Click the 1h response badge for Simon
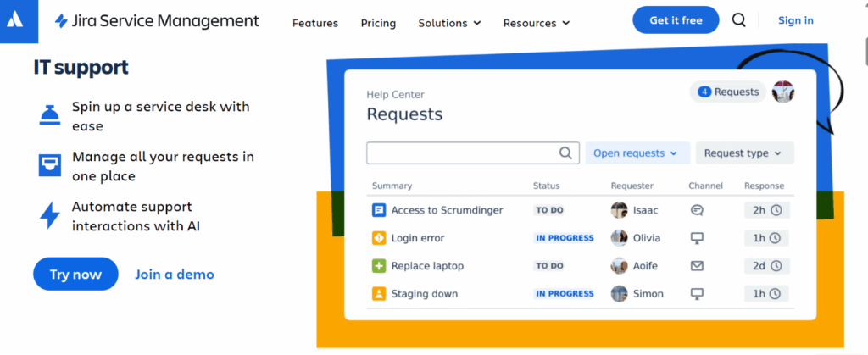868x355 pixels. [x=766, y=294]
